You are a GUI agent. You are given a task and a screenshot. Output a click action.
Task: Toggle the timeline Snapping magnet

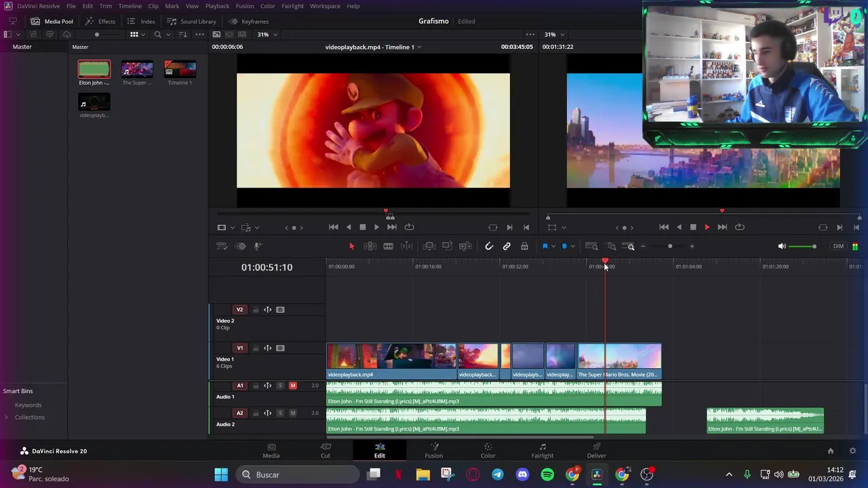point(489,246)
